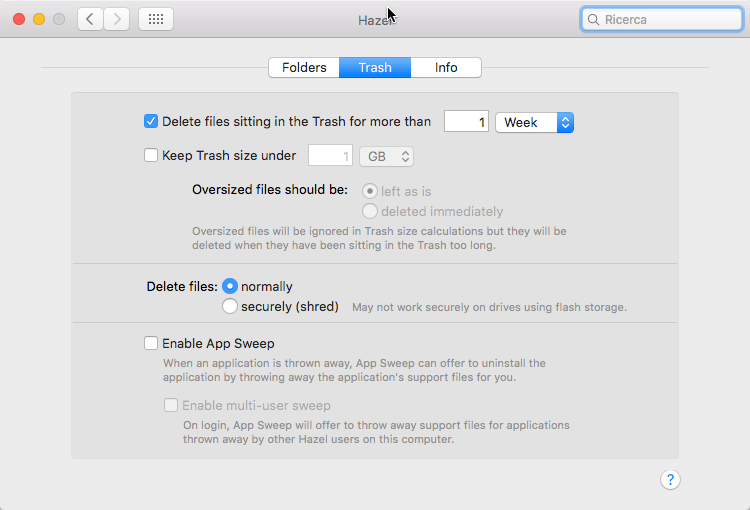
Task: Open the Info tab
Action: 446,67
